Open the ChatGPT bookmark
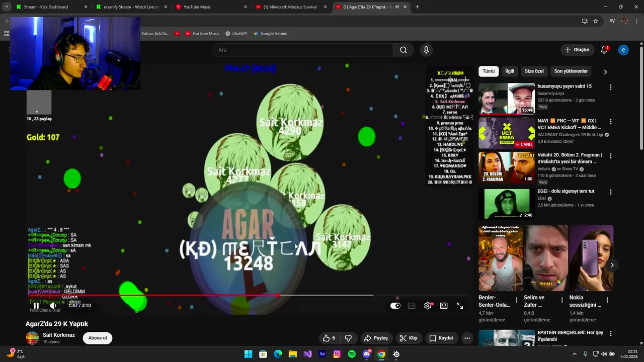The width and height of the screenshot is (644, 362). pos(236,34)
